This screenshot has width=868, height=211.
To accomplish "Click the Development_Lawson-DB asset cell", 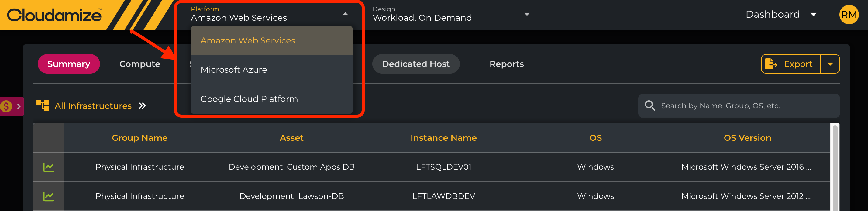I will (x=291, y=196).
